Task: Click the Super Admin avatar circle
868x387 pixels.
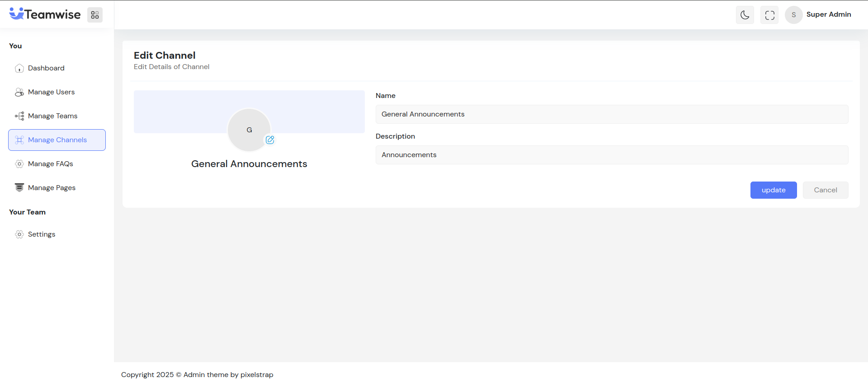Action: 793,15
